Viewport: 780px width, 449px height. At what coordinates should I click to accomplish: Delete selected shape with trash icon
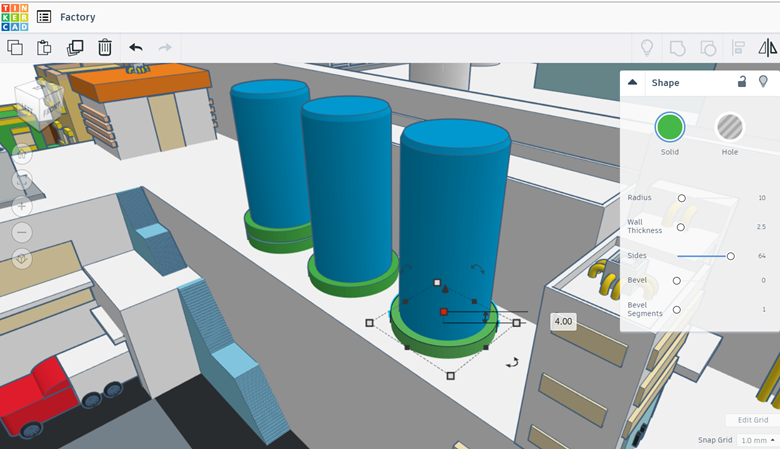point(104,47)
